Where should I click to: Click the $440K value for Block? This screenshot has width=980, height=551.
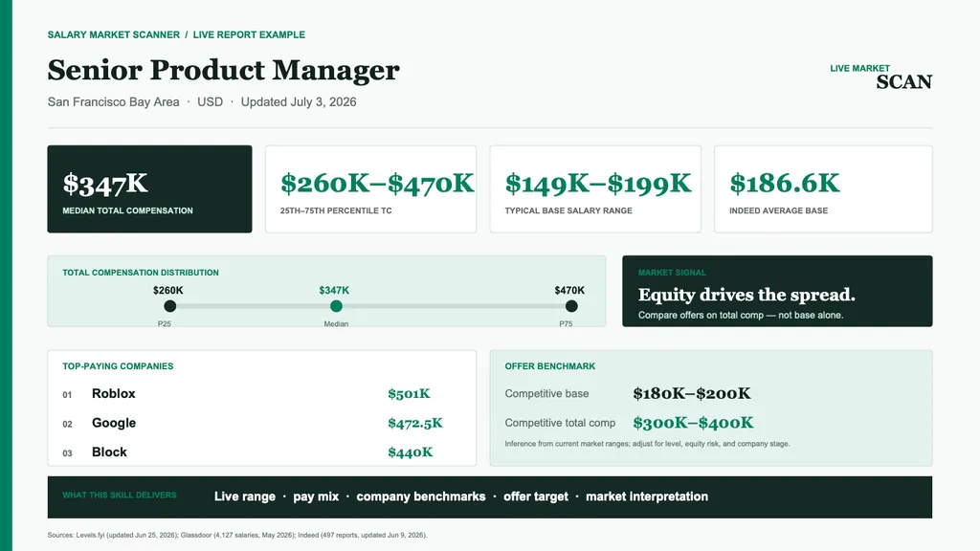coord(410,452)
